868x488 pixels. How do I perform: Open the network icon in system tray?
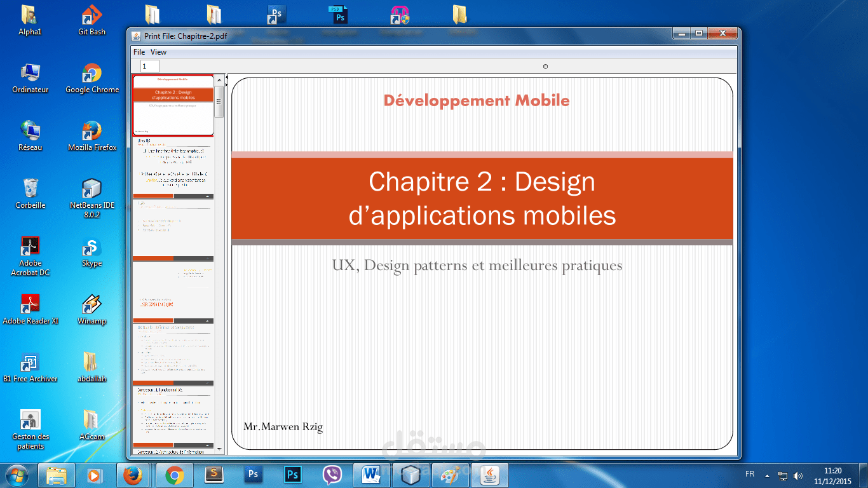pyautogui.click(x=783, y=475)
